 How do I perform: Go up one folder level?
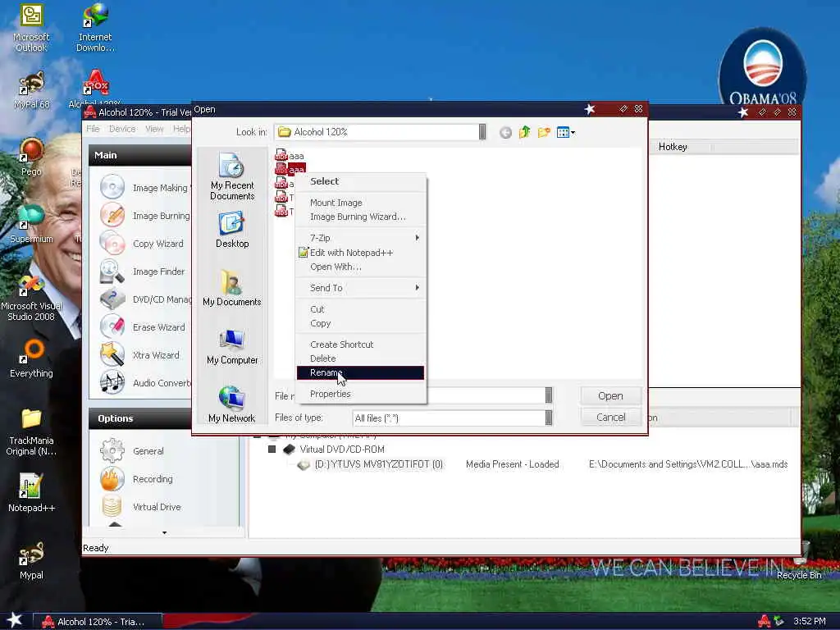point(524,132)
